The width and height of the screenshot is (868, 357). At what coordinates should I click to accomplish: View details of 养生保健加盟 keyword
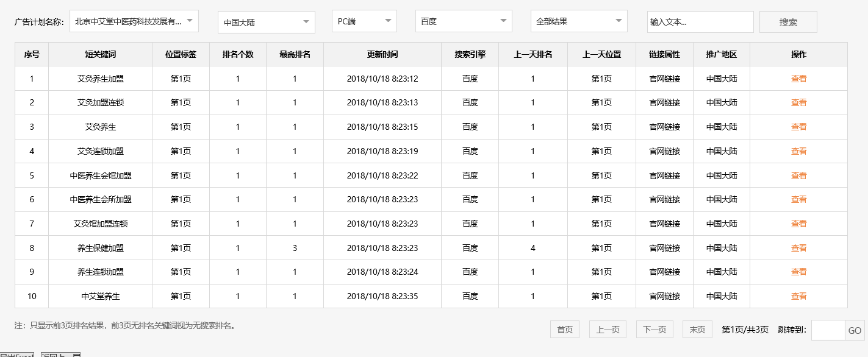[798, 248]
